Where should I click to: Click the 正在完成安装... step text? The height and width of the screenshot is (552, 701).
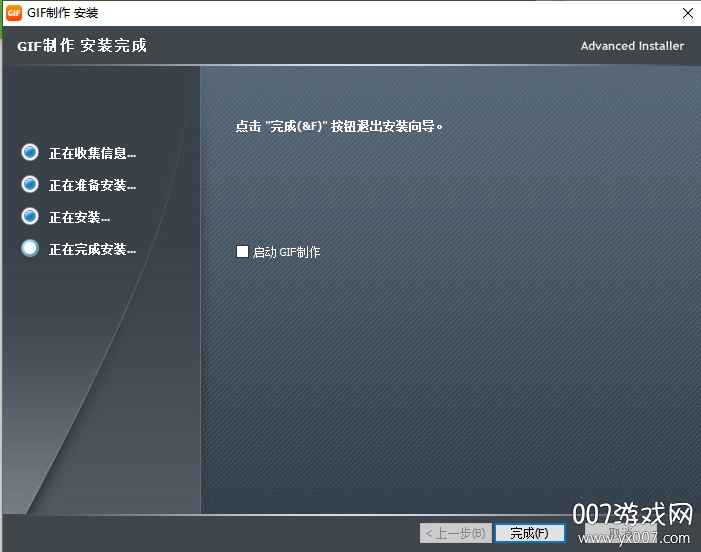tap(93, 249)
